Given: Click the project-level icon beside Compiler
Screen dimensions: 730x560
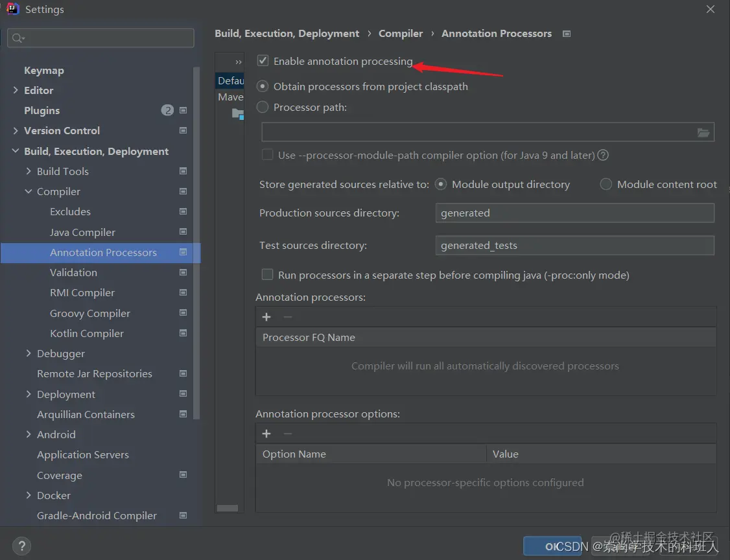Looking at the screenshot, I should [183, 191].
